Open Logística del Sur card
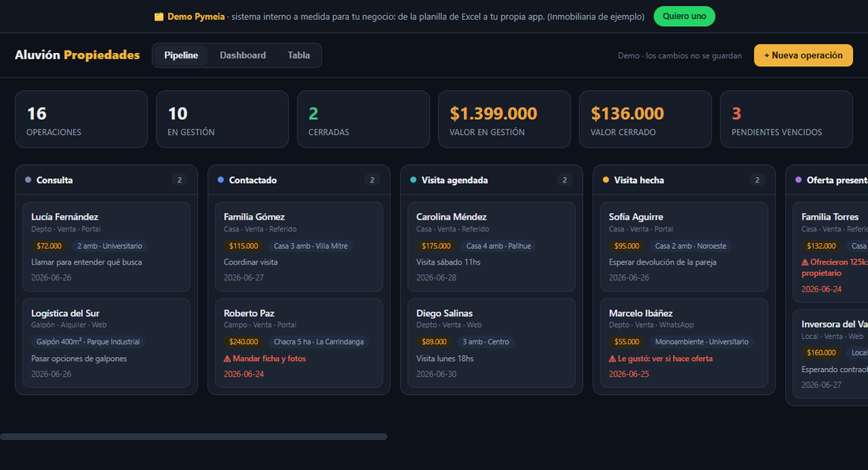 click(x=107, y=343)
